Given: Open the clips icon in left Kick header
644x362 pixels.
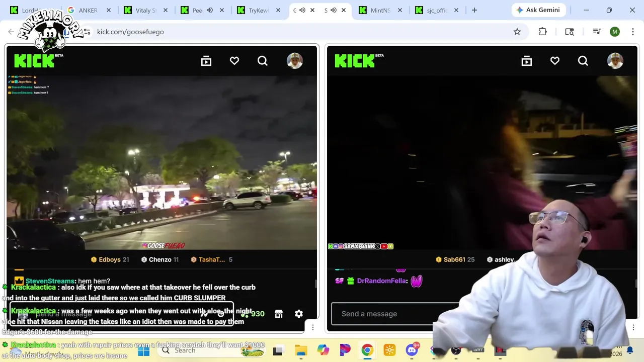Looking at the screenshot, I should pos(206,61).
